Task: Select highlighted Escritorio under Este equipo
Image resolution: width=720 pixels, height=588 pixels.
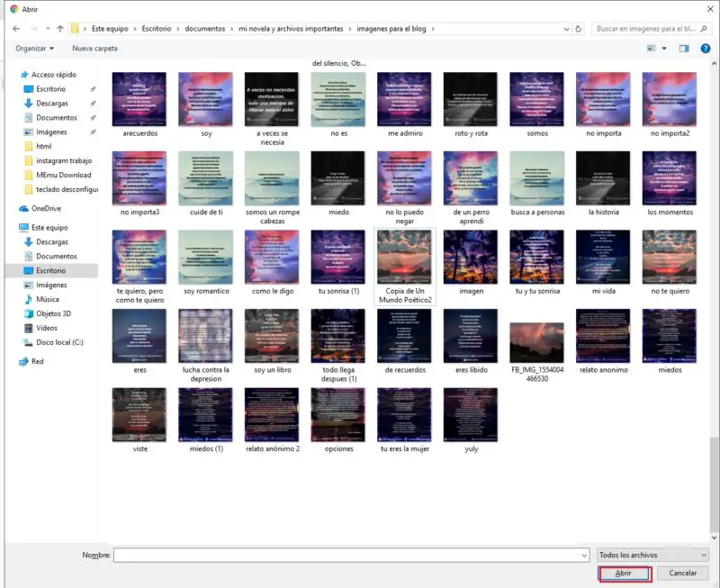Action: click(x=51, y=270)
